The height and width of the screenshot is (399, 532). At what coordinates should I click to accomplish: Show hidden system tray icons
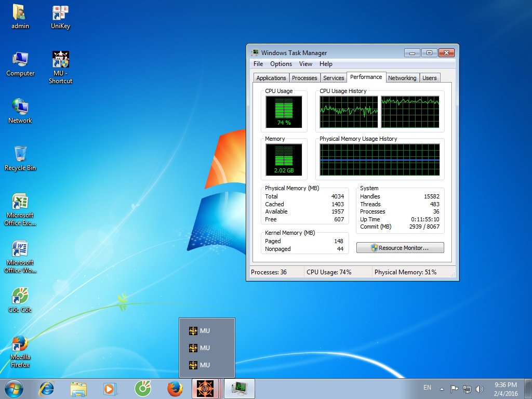[x=442, y=389]
